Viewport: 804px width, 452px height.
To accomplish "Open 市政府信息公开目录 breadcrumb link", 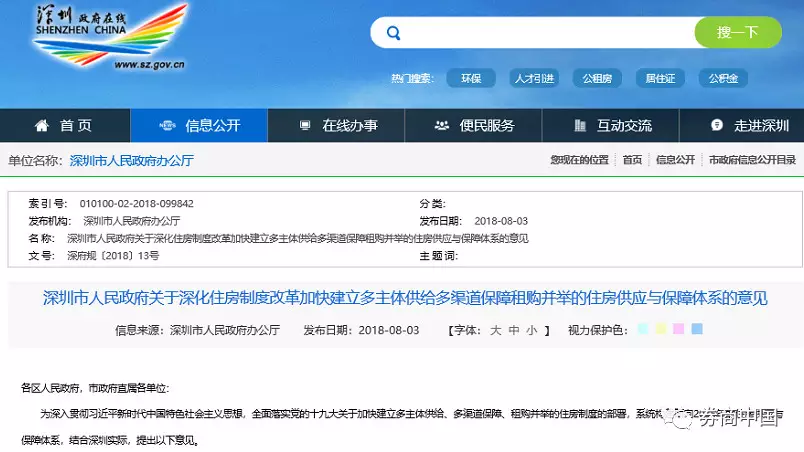I will pos(752,160).
